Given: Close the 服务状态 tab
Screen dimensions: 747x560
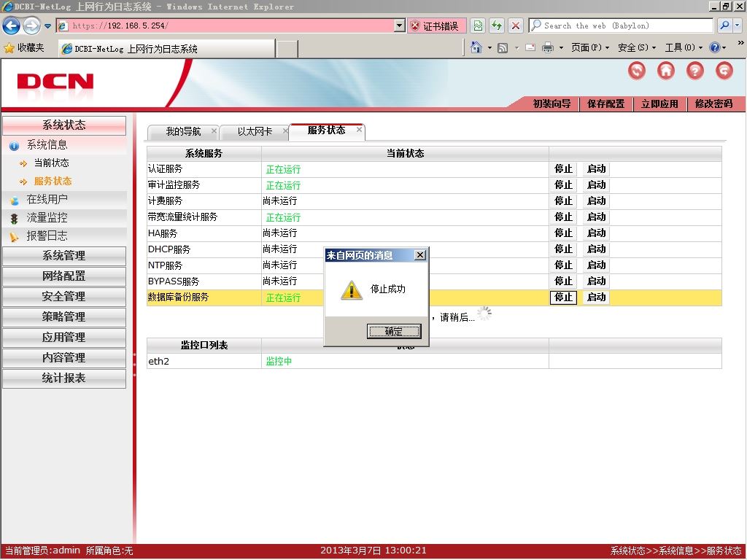Looking at the screenshot, I should pyautogui.click(x=359, y=129).
